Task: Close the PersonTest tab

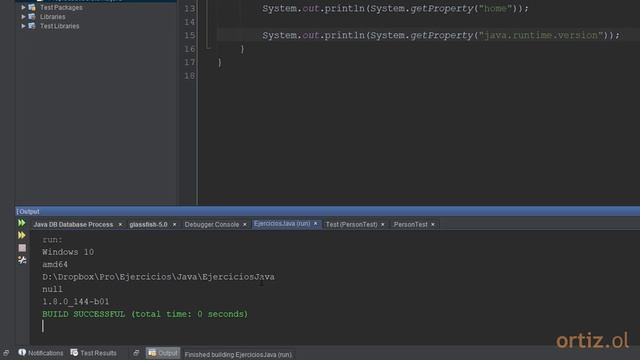Action: [433, 224]
